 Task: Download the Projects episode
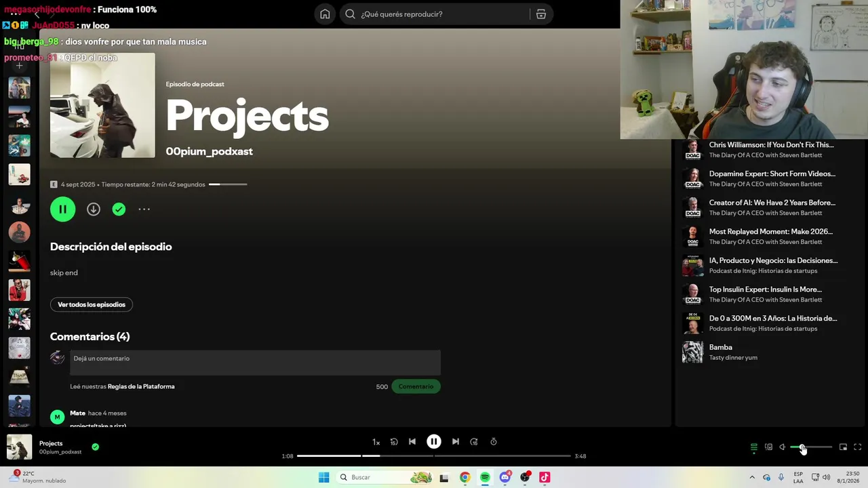click(94, 209)
